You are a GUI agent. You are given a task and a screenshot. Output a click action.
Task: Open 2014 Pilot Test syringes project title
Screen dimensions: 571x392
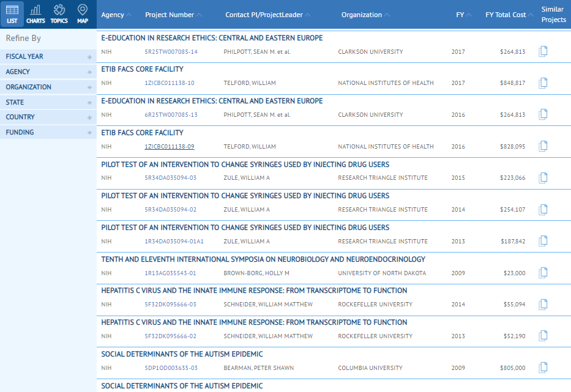click(x=245, y=196)
